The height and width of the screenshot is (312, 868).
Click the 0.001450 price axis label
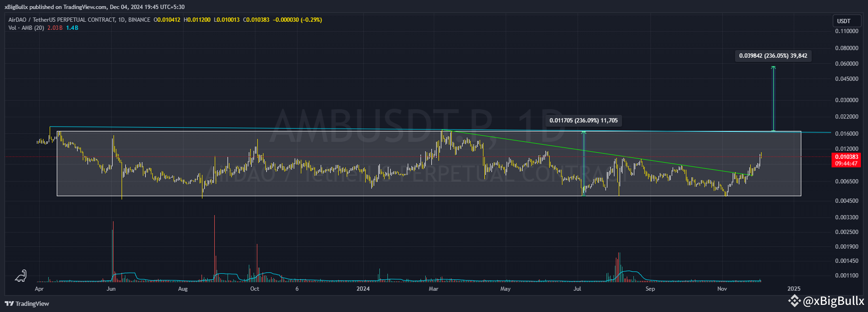(846, 261)
